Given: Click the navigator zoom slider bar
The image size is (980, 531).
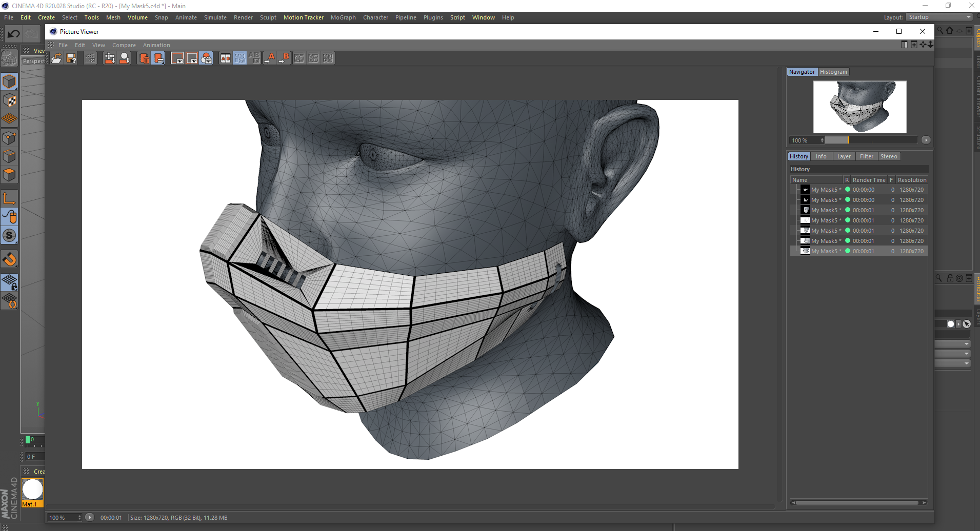Looking at the screenshot, I should (x=871, y=140).
